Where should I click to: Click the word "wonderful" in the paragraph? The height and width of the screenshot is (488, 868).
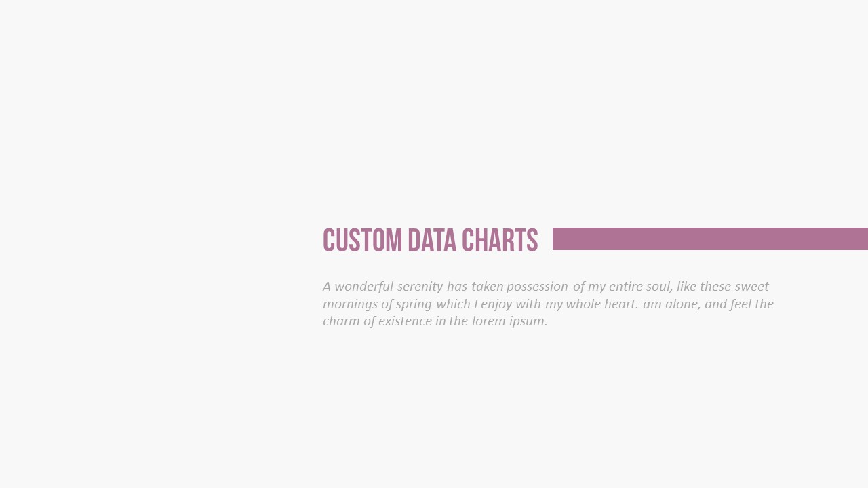(x=364, y=287)
